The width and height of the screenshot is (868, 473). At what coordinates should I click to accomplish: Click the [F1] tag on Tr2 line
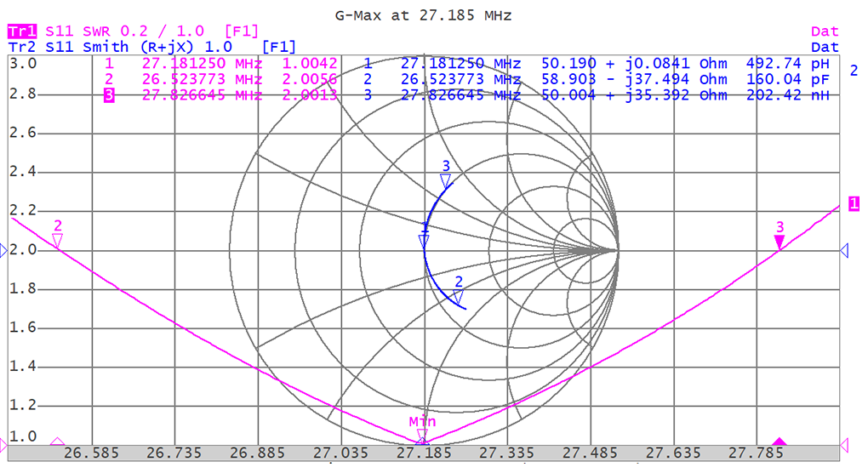coord(279,47)
